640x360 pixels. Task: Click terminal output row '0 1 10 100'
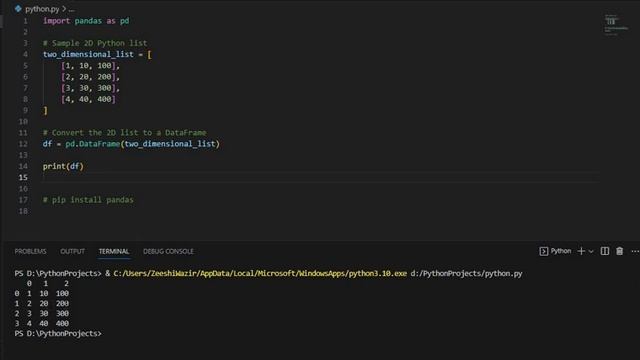click(42, 293)
